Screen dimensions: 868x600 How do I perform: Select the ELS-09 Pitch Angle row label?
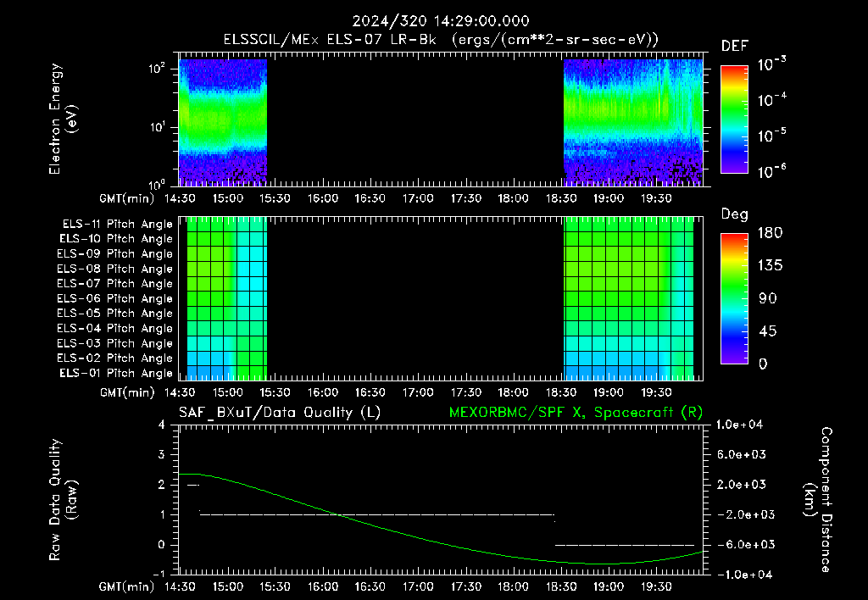pos(114,254)
